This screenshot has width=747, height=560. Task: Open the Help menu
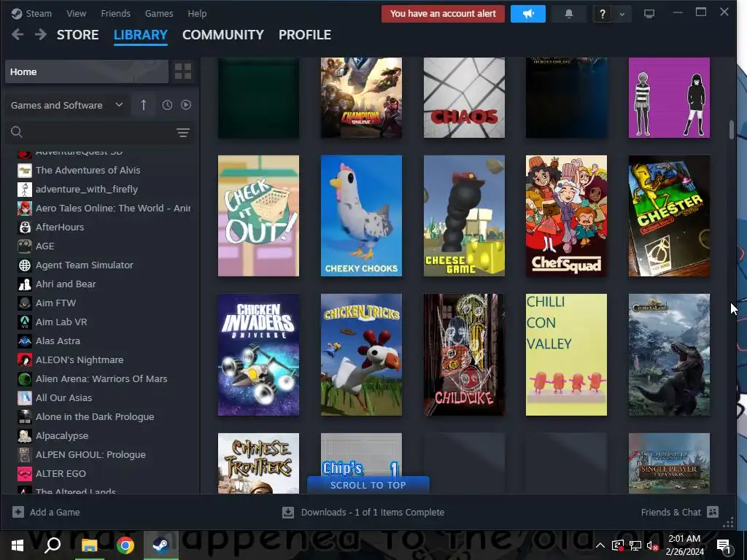[197, 13]
